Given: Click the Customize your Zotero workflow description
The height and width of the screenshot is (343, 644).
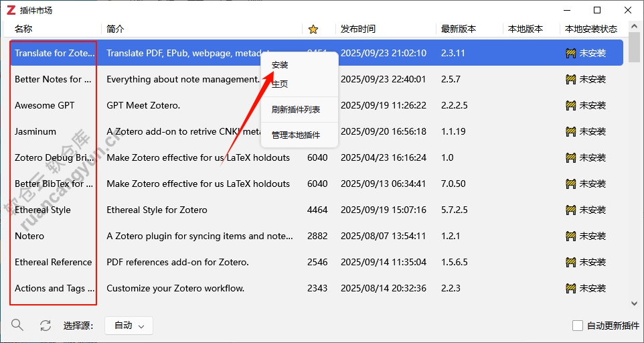Looking at the screenshot, I should pyautogui.click(x=175, y=288).
